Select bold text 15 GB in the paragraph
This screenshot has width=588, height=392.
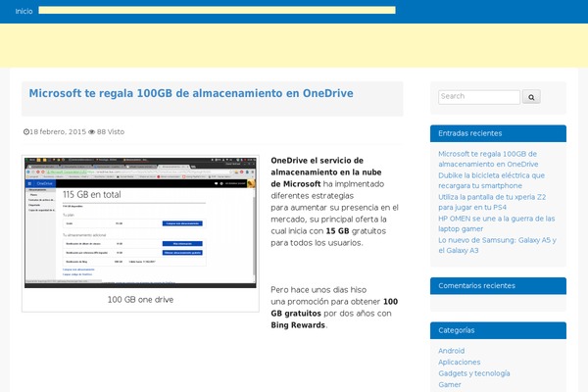pos(337,231)
